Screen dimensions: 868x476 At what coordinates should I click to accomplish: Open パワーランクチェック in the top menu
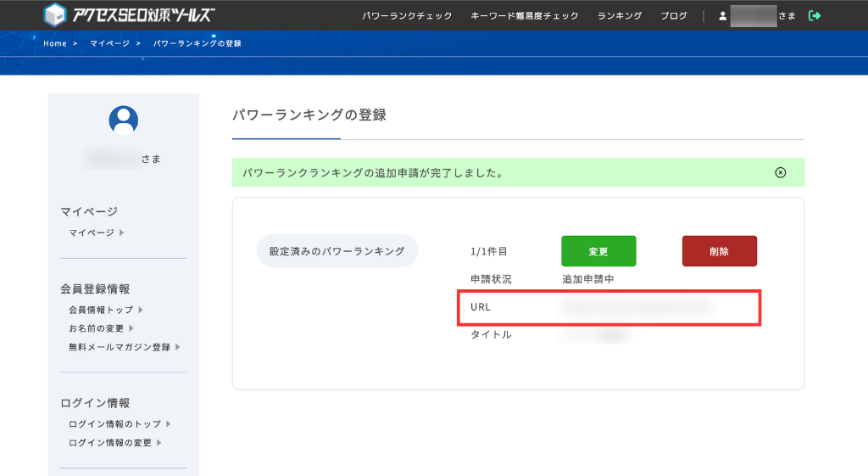click(x=407, y=15)
